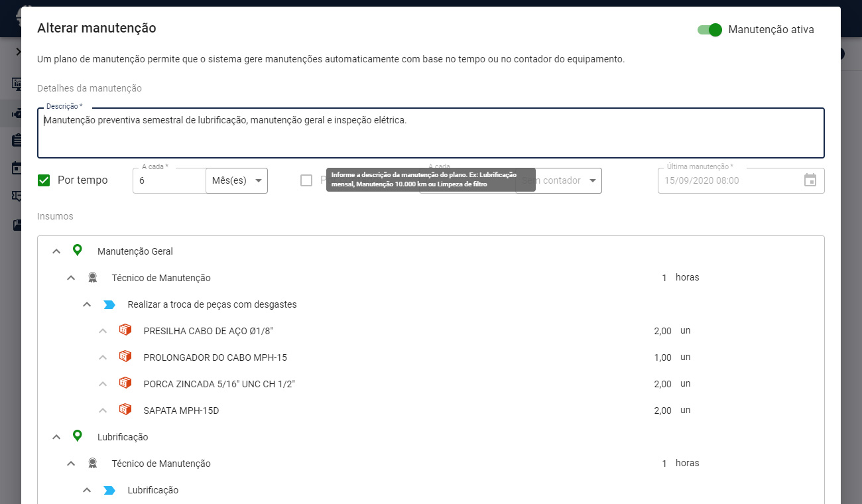Image resolution: width=862 pixels, height=504 pixels.
Task: Select the highlighted equipment icon in the sidebar
Action: coord(17,113)
